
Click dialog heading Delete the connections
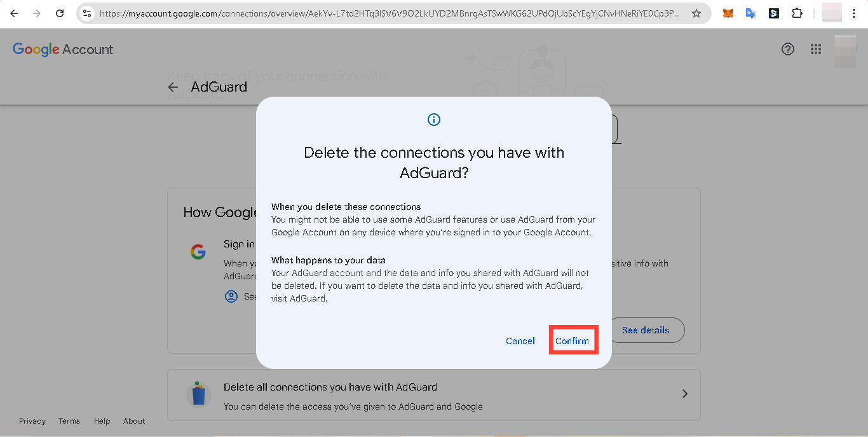pos(434,162)
